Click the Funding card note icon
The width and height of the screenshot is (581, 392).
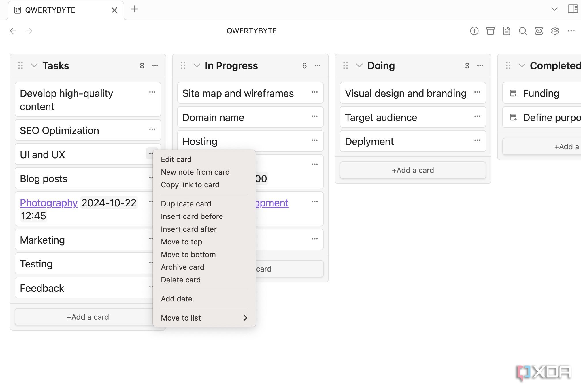coord(513,93)
